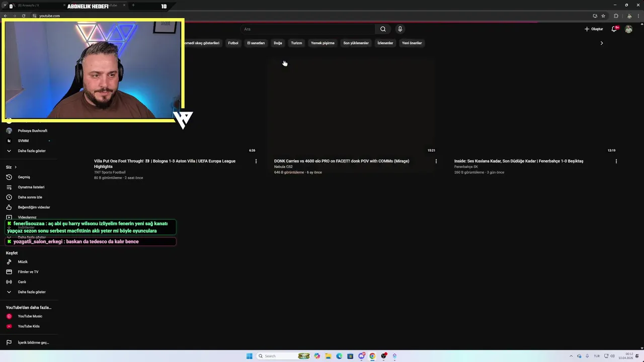This screenshot has height=362, width=644.
Task: Open the Inside: Ses Kısılana Kadar video title
Action: coord(519,161)
